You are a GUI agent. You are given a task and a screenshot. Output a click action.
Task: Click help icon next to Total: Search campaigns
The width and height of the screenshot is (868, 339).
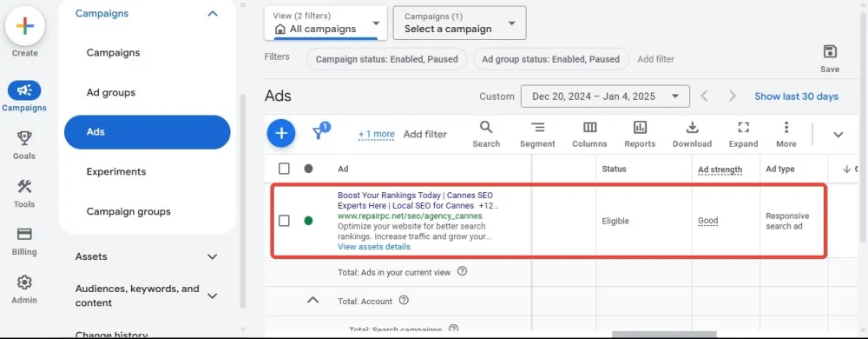(453, 329)
